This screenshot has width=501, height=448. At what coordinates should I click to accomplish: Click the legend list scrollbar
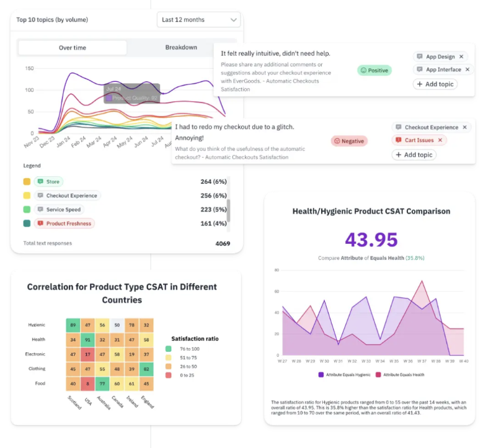coord(228,210)
